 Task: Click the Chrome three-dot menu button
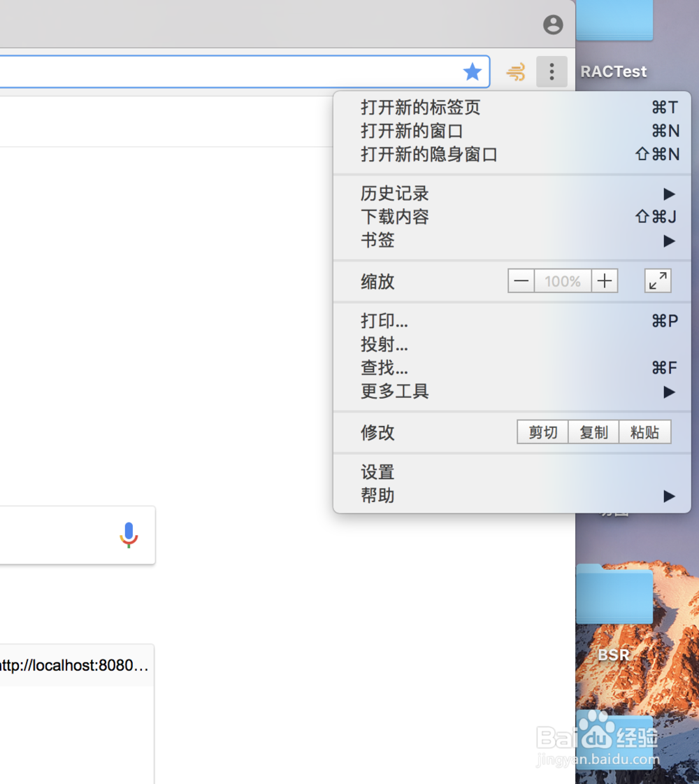click(x=552, y=72)
